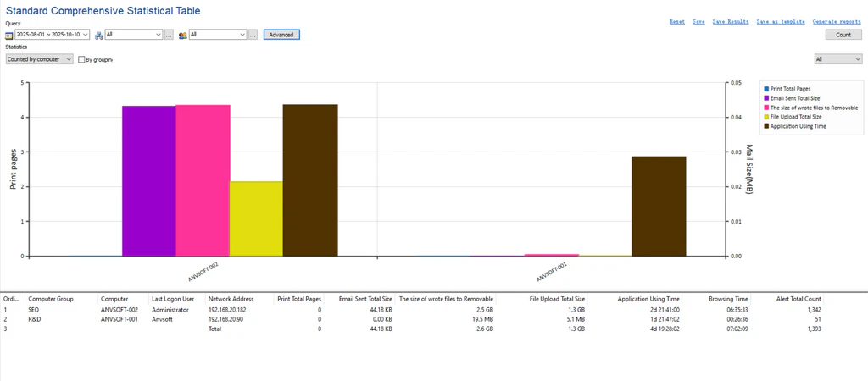This screenshot has width=868, height=381.
Task: Click browsing time 06:35:33 cell
Action: (737, 310)
